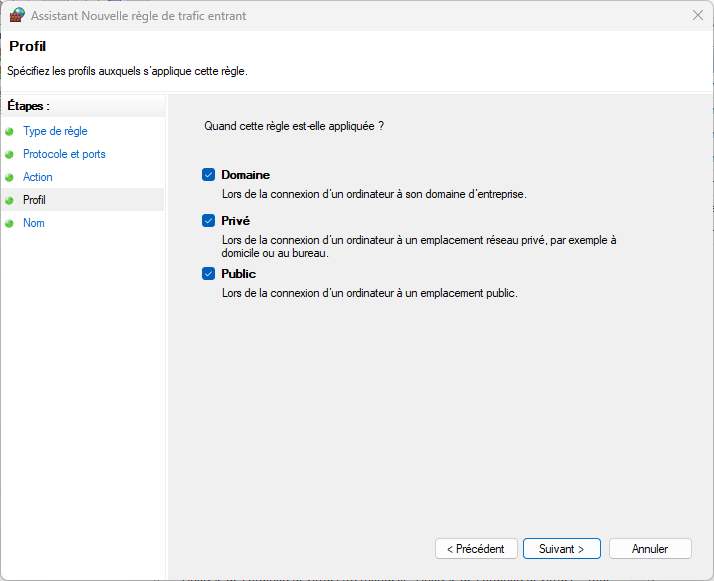The image size is (714, 581).
Task: Jump to the Action step
Action: pyautogui.click(x=38, y=177)
